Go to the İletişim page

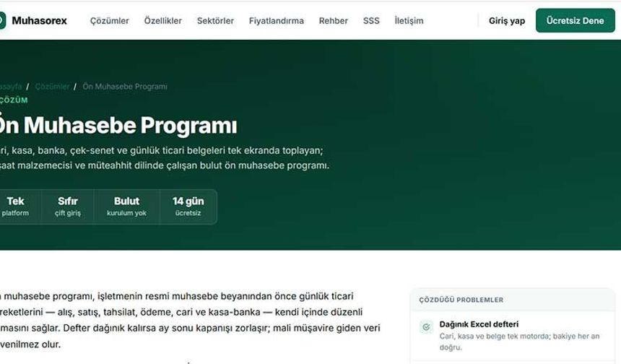[x=409, y=21]
